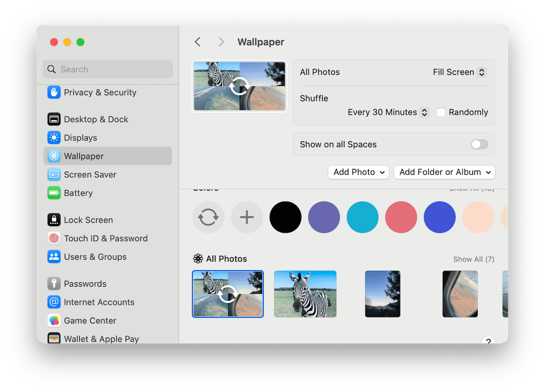
Task: Enable the Randomly shuffle checkbox
Action: 441,112
